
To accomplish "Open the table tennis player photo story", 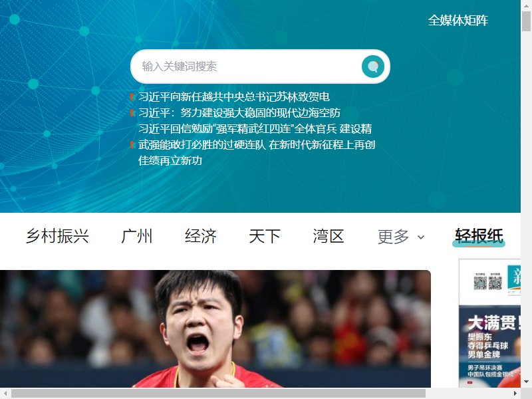I will pos(215,329).
